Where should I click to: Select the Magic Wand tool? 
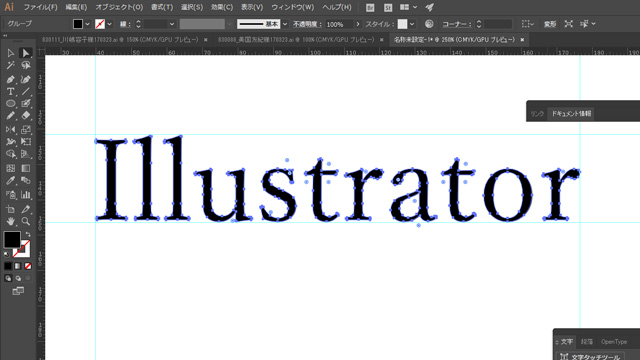[x=11, y=65]
